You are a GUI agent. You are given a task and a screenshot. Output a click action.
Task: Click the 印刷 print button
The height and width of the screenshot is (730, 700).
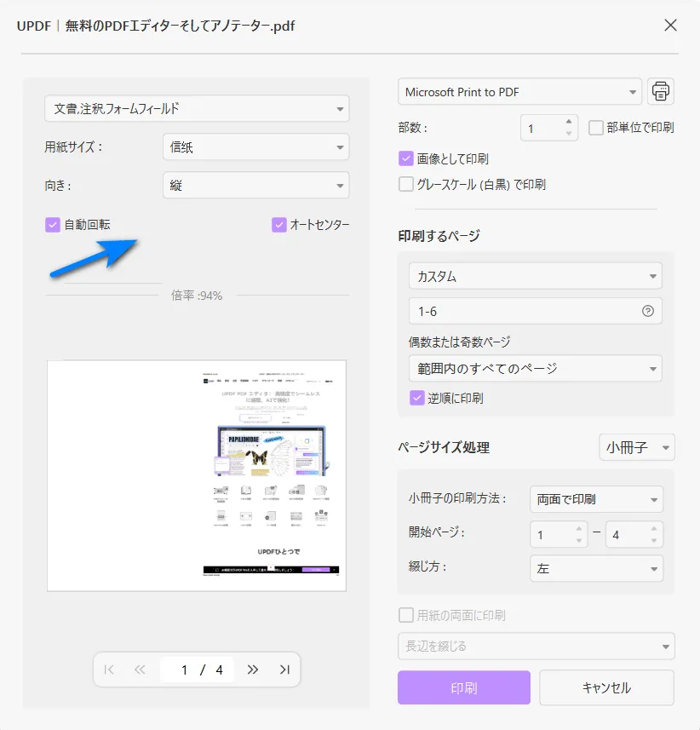[x=464, y=687]
